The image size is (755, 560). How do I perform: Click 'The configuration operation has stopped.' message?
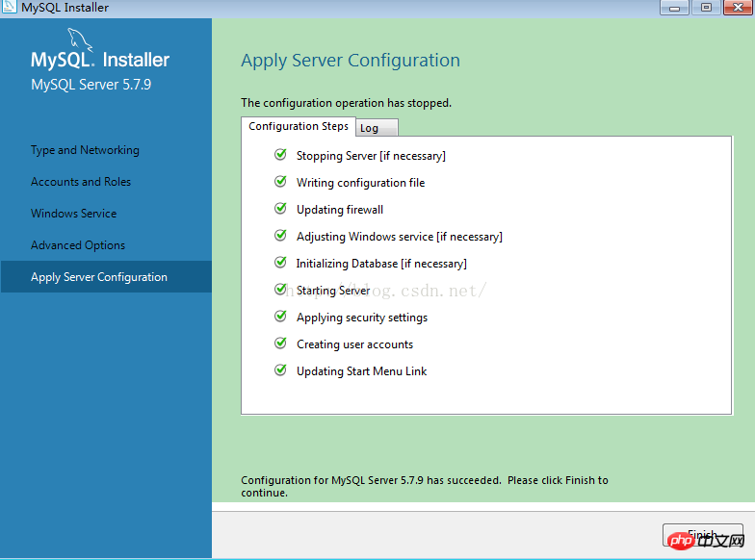347,103
